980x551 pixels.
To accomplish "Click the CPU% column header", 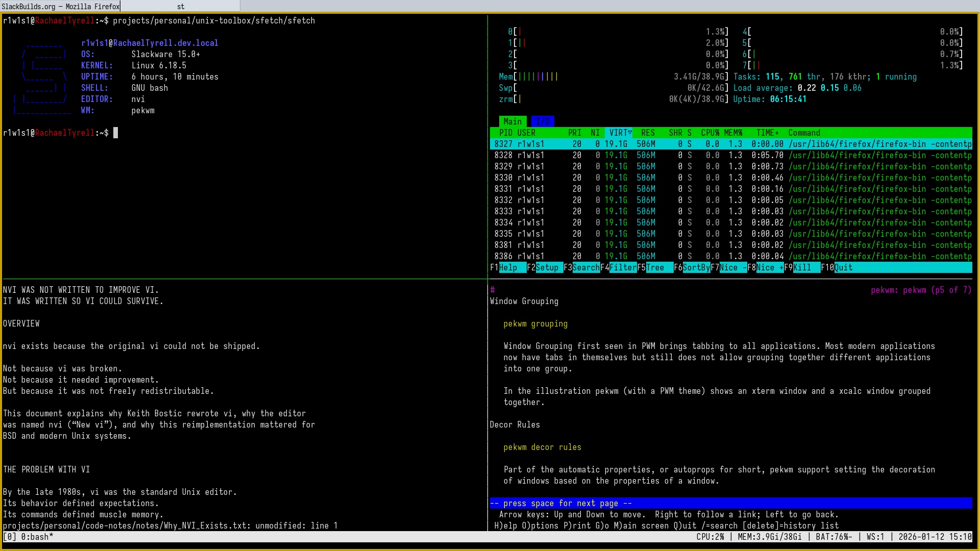I will [710, 133].
